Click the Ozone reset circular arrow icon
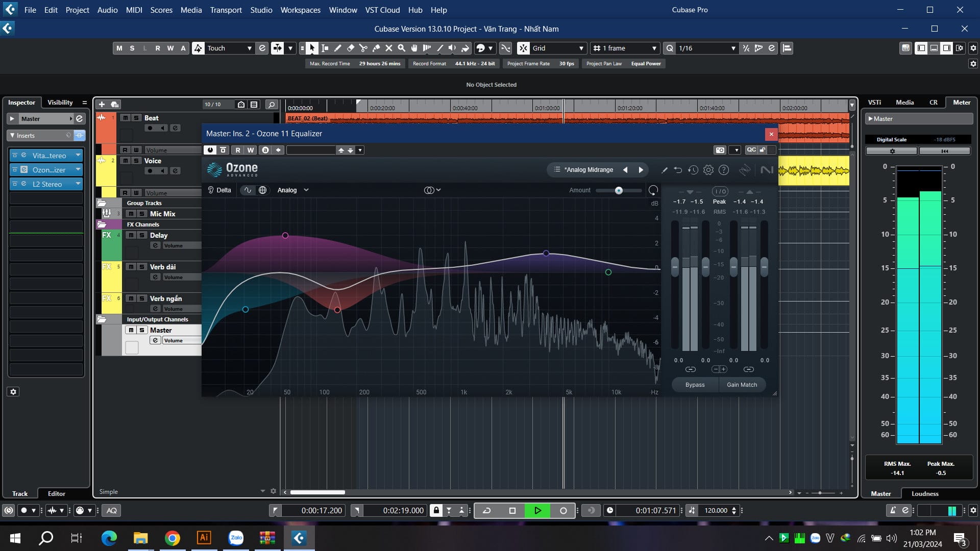 click(x=653, y=190)
